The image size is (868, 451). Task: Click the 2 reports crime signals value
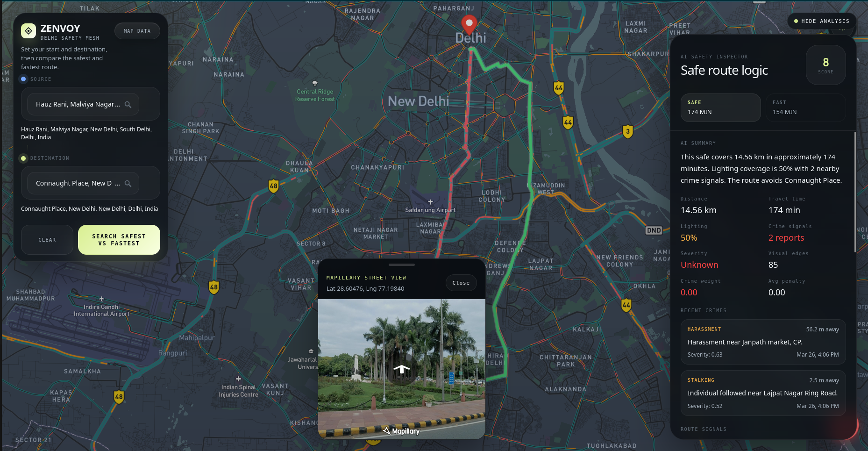[x=786, y=238]
